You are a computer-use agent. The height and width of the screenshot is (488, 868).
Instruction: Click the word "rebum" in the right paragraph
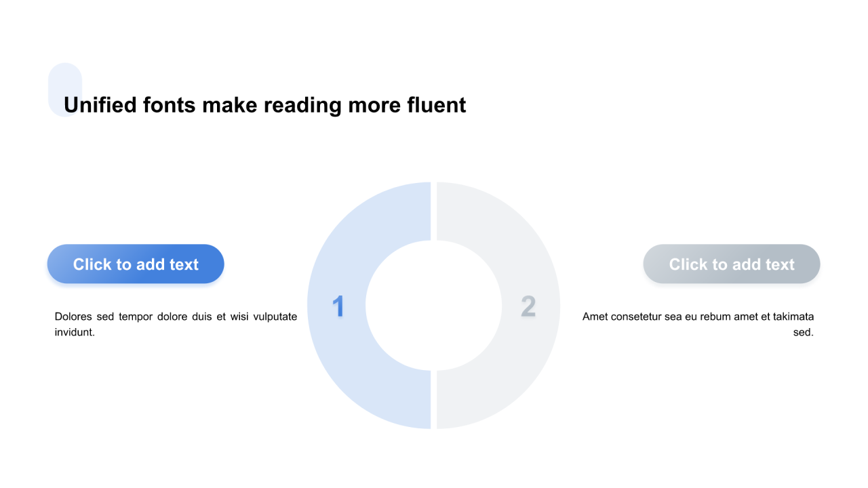(709, 317)
